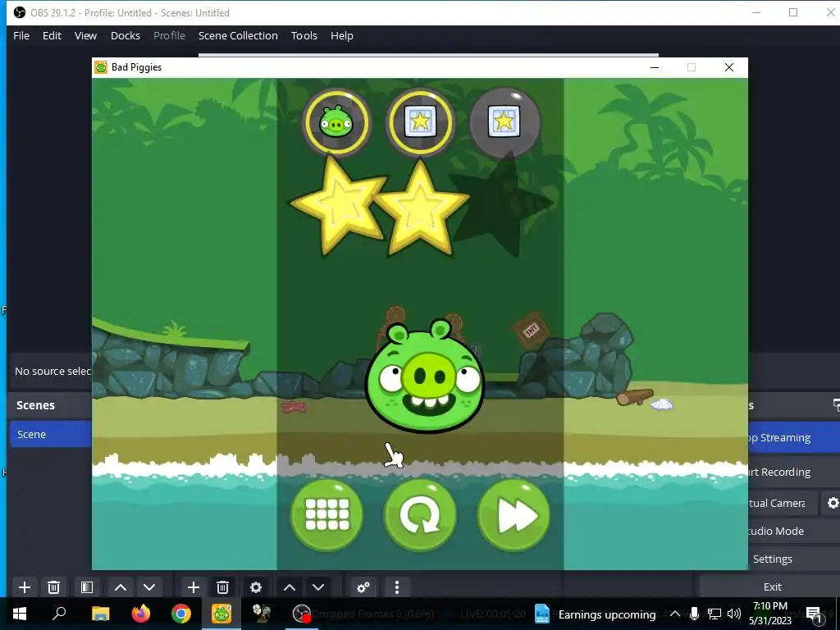Open Tools menu in OBS
The height and width of the screenshot is (630, 840).
click(x=304, y=35)
